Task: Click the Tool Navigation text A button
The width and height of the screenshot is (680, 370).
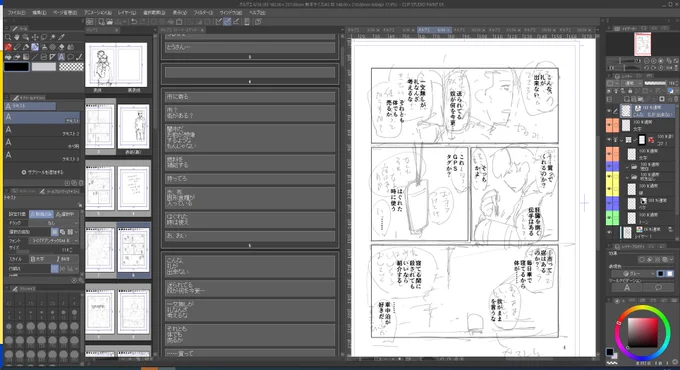Action: 627,288
